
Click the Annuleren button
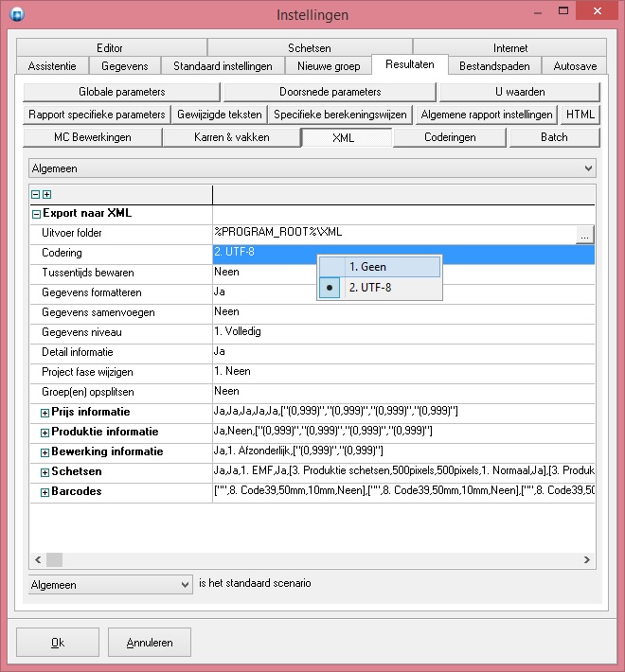coord(150,643)
